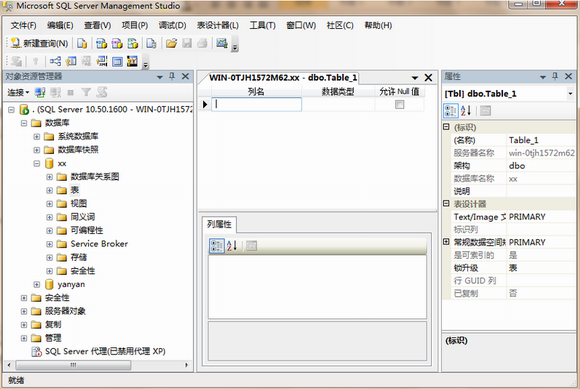Open the Connect dropdown in Object Explorer
Viewport: 580px width, 389px height.
point(18,92)
